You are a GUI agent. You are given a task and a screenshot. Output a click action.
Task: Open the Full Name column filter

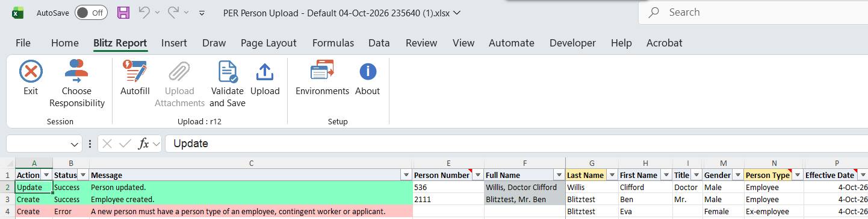(x=559, y=175)
